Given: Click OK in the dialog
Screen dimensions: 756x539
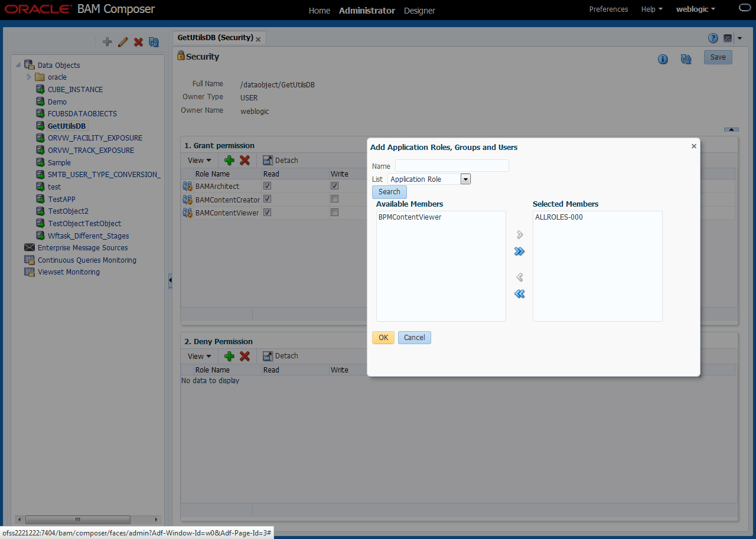Looking at the screenshot, I should point(383,338).
